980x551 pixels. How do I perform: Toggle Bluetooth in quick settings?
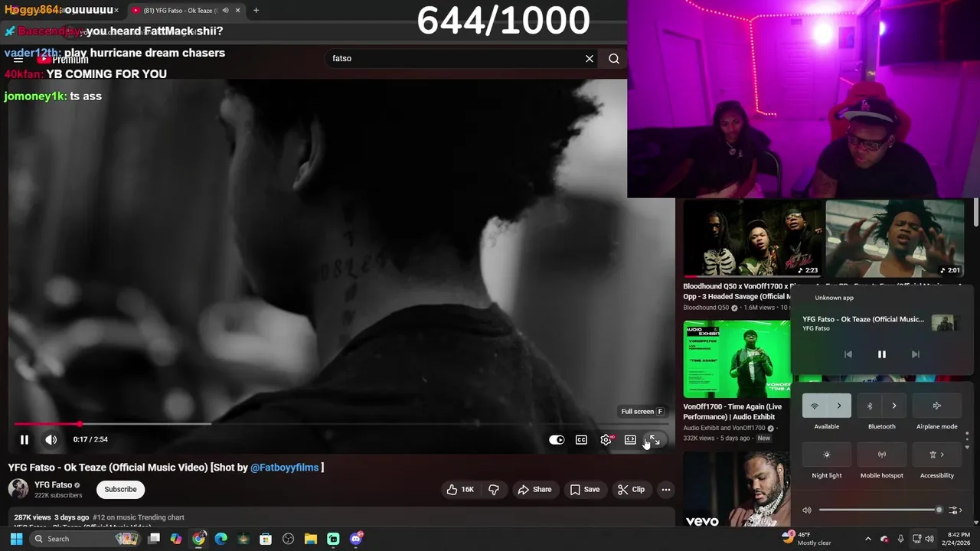click(870, 406)
